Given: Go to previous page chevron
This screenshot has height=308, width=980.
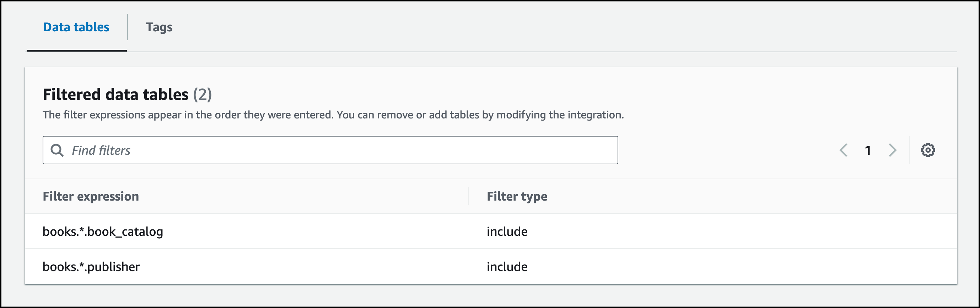Looking at the screenshot, I should [x=844, y=150].
